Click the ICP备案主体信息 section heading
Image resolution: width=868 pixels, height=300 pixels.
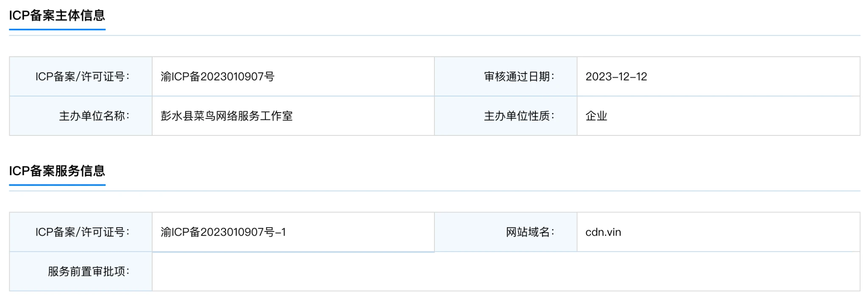(x=57, y=16)
